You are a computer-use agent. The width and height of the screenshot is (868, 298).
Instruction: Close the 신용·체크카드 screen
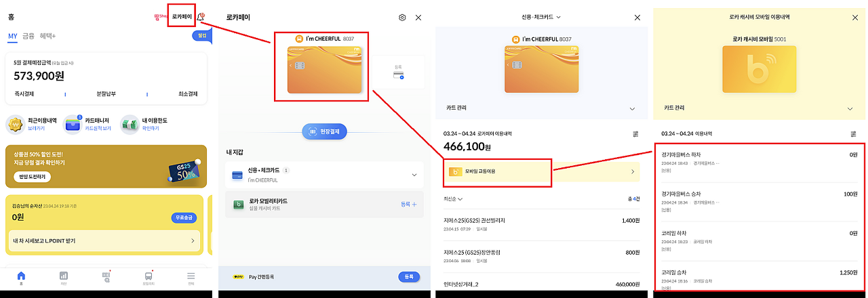637,17
